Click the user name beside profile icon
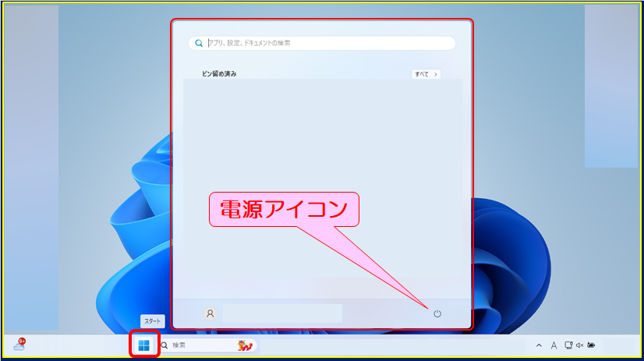The image size is (644, 361). (x=282, y=313)
